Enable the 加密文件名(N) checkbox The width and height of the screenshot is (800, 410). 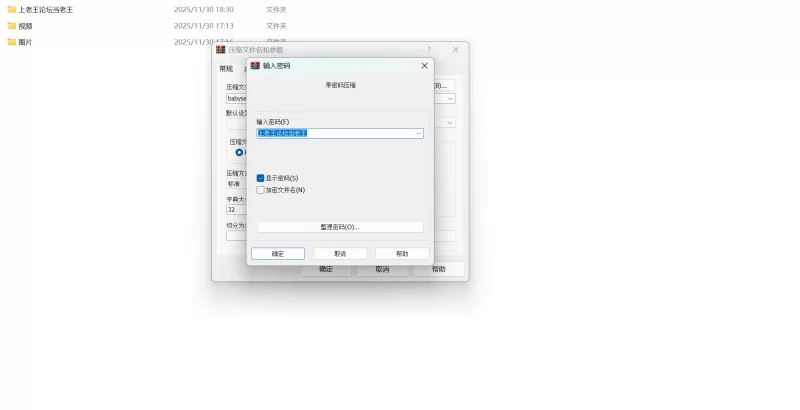[x=260, y=190]
